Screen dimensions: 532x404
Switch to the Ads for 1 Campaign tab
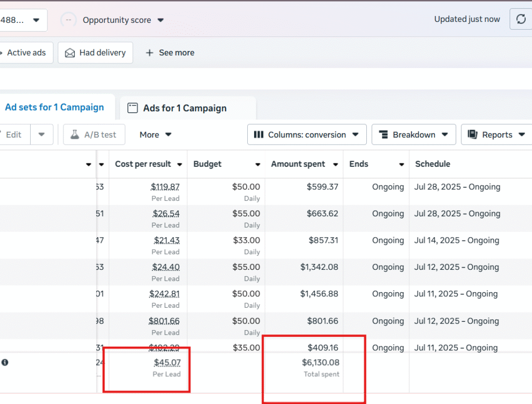tap(184, 108)
